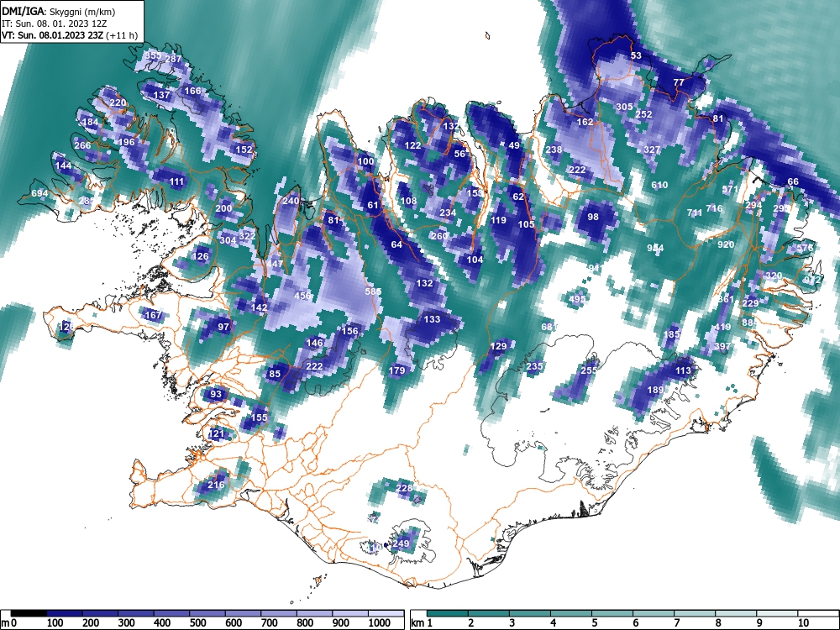This screenshot has height=630, width=840.
Task: Select the map value 228
Action: pyautogui.click(x=405, y=487)
